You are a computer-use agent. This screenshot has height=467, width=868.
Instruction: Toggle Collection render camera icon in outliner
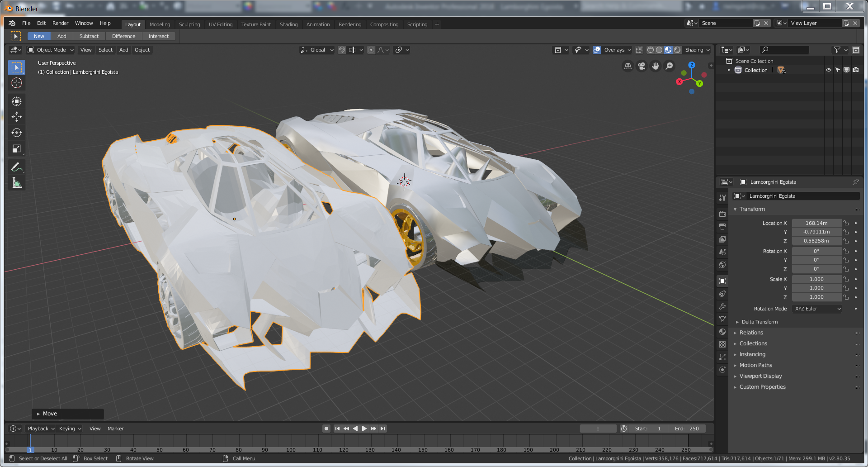856,70
